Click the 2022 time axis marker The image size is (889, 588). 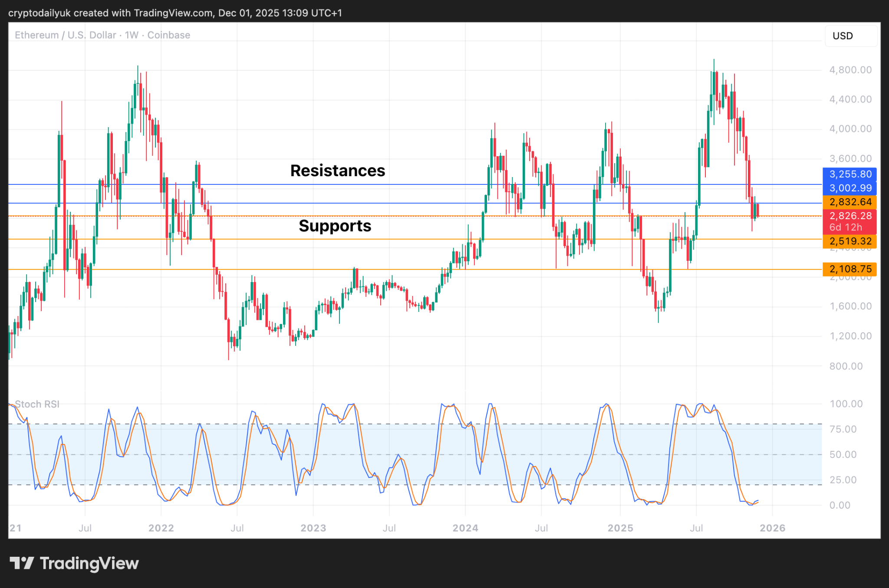coord(161,528)
